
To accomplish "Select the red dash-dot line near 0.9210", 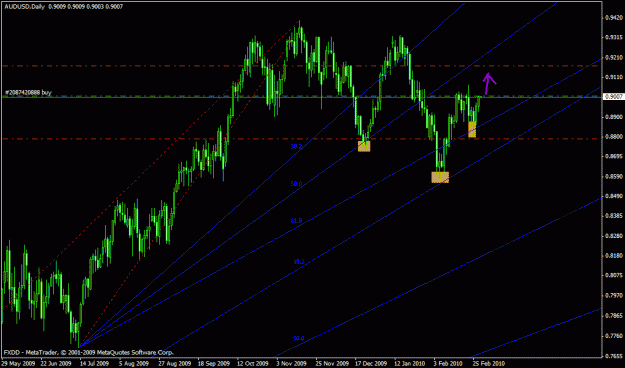I will [301, 66].
